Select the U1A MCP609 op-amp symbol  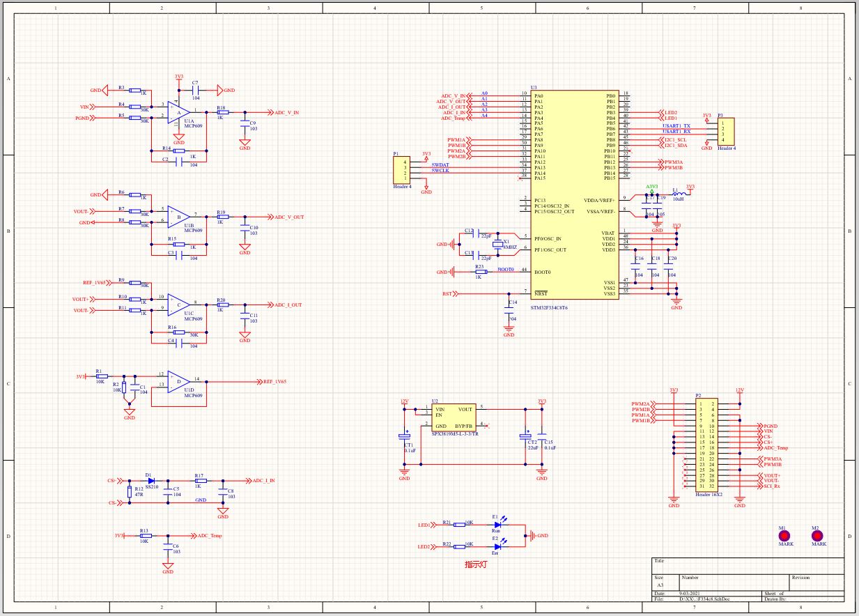(x=178, y=112)
